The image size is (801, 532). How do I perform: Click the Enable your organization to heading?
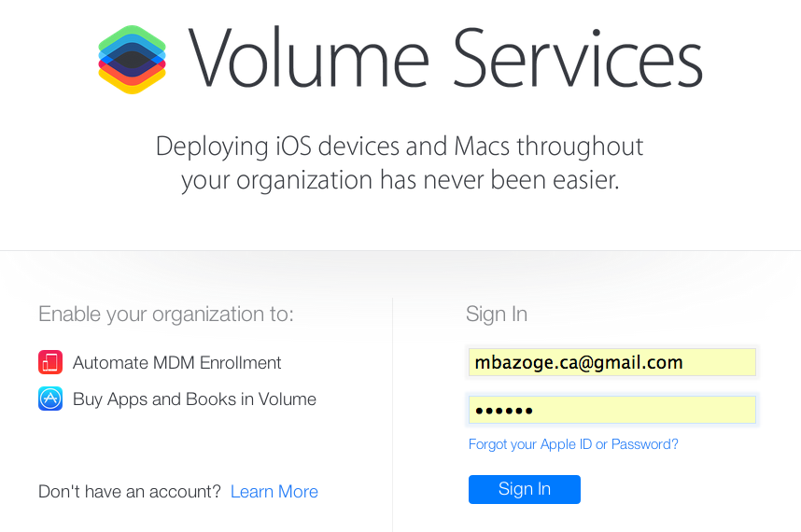(x=166, y=315)
